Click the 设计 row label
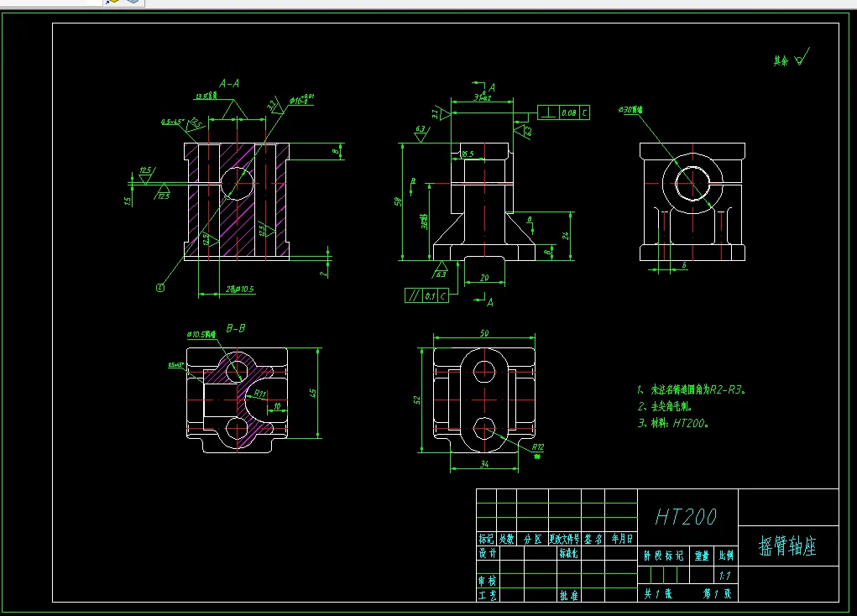This screenshot has width=857, height=616. [488, 553]
